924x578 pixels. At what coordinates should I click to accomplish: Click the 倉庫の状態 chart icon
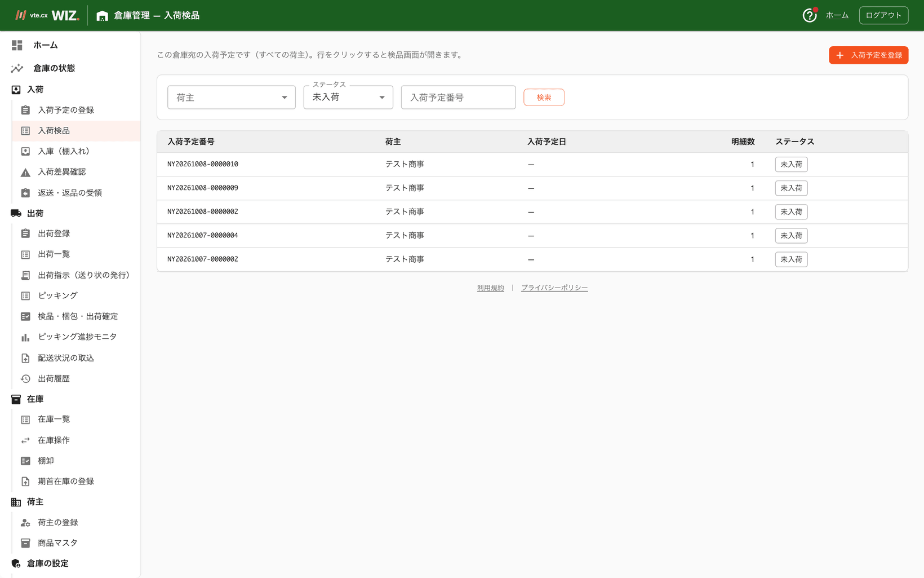[x=17, y=68]
